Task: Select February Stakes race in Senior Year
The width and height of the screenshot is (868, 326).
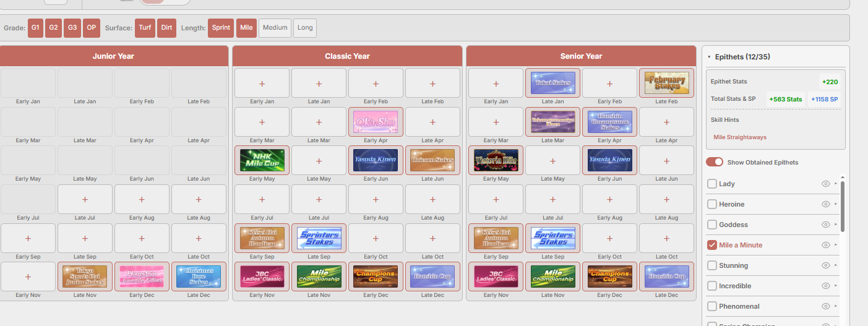Action: (666, 83)
